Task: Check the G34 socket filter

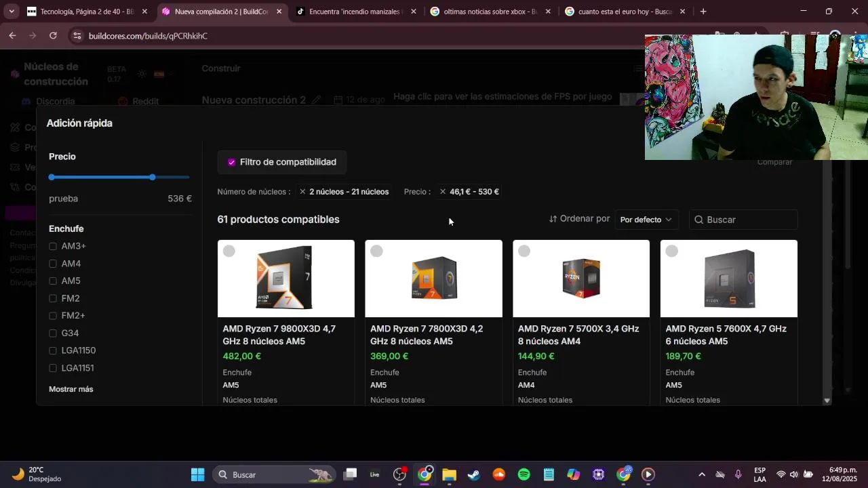Action: pyautogui.click(x=53, y=333)
